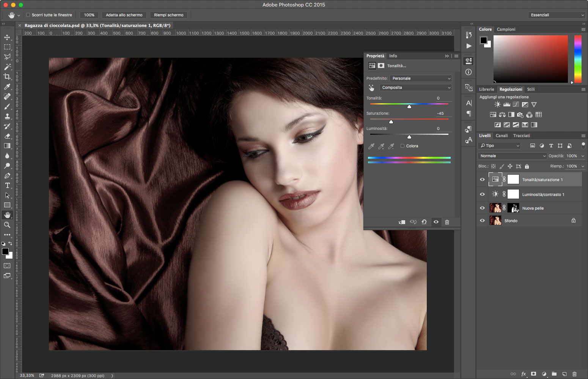
Task: Open the Predefinito Personale dropdown
Action: point(421,78)
